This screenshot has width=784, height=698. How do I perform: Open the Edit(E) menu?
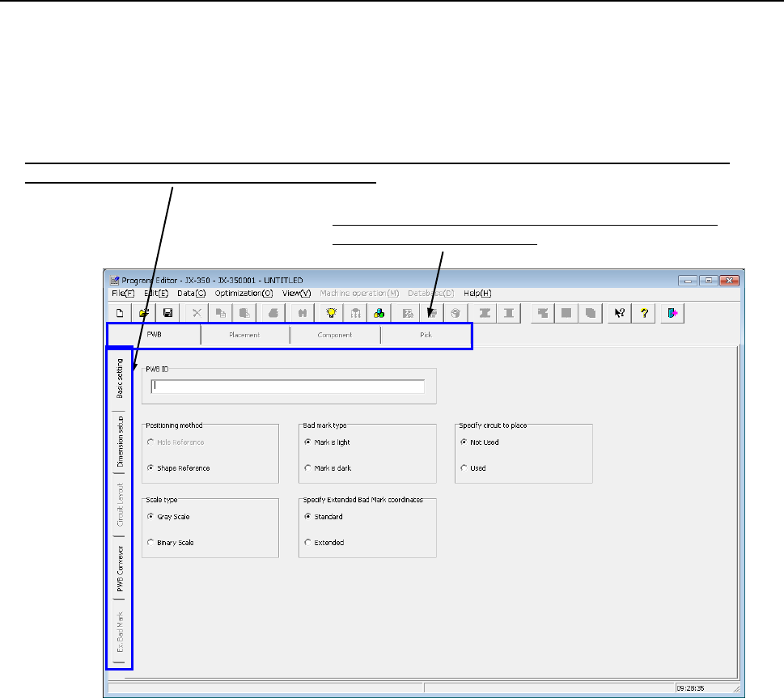tap(156, 294)
